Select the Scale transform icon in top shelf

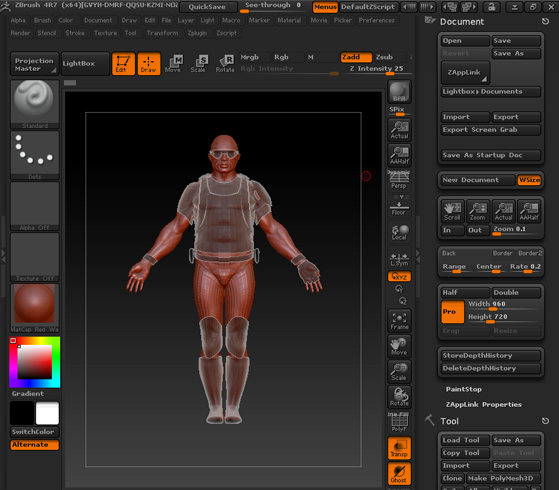[198, 64]
